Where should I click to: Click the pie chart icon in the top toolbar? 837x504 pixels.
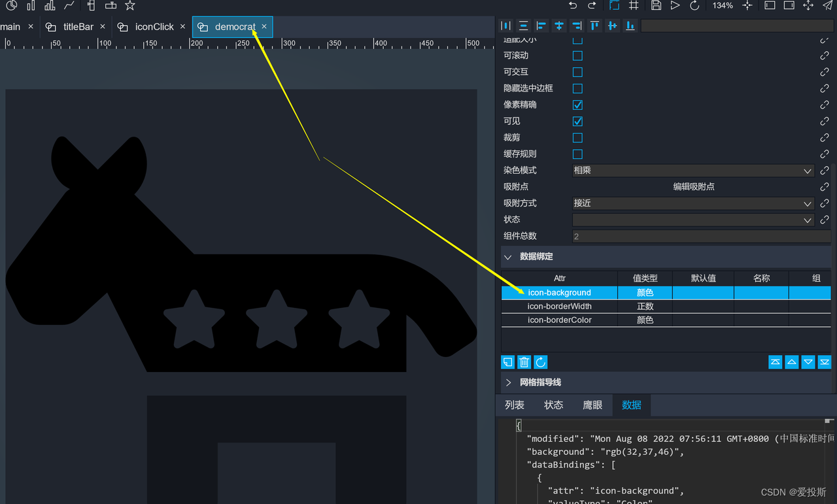tap(11, 5)
